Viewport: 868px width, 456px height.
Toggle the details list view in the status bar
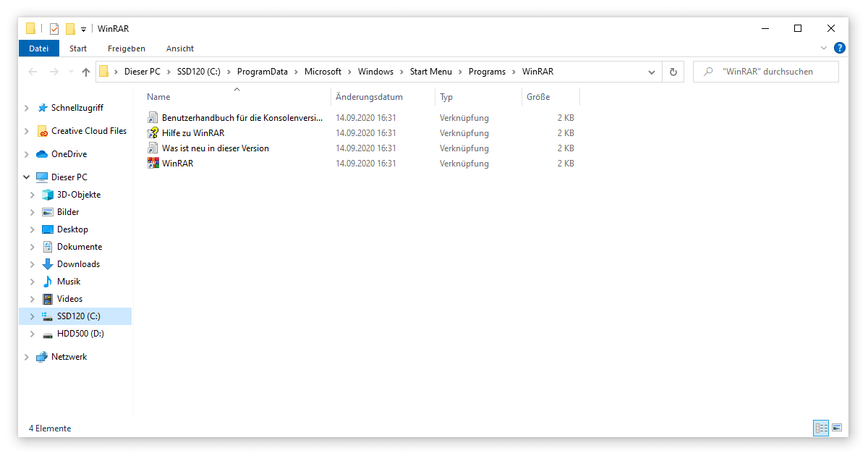[820, 428]
